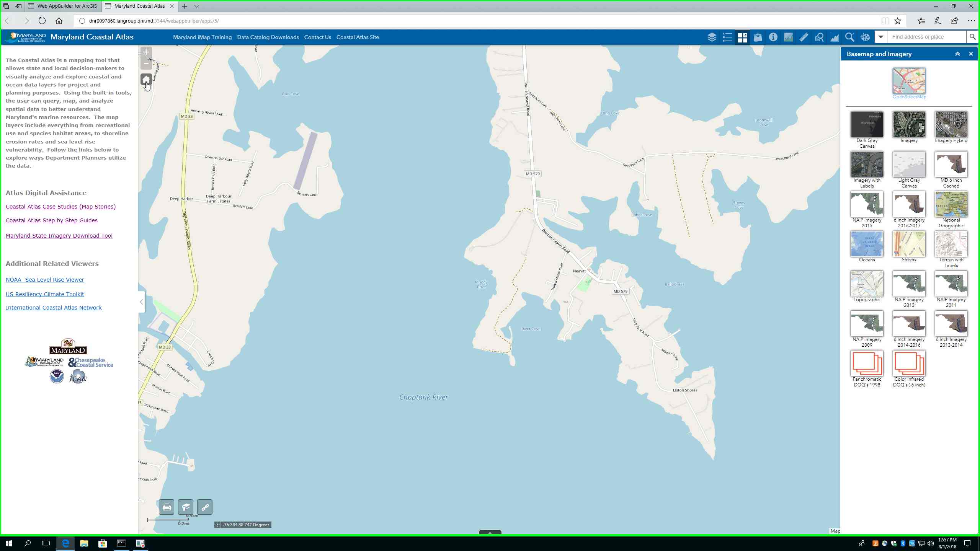The width and height of the screenshot is (980, 551).
Task: Open the Layer List widget
Action: pos(712,37)
